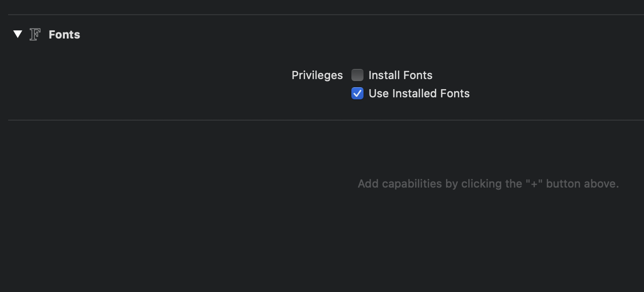644x292 pixels.
Task: Click the empty gray box beside Install Fonts
Action: click(357, 76)
